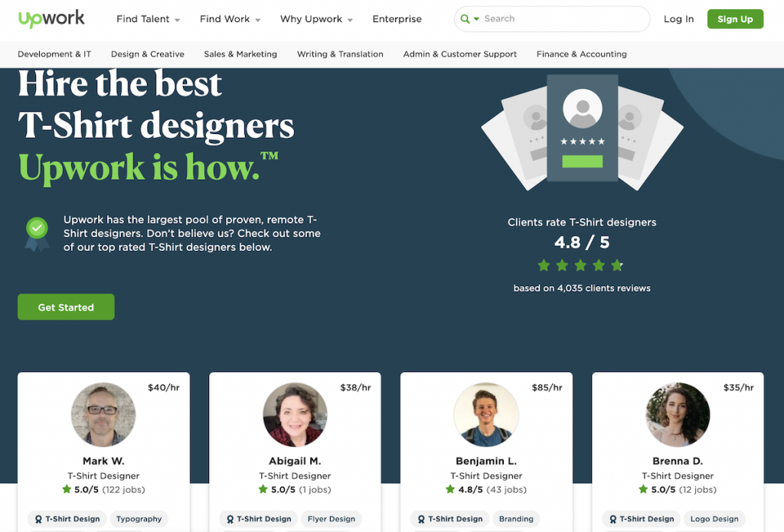The image size is (784, 532).
Task: Click the Log In link
Action: point(678,19)
